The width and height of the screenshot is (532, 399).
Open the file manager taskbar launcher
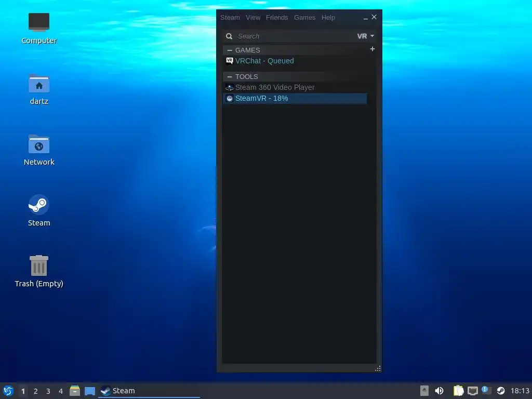pos(75,391)
